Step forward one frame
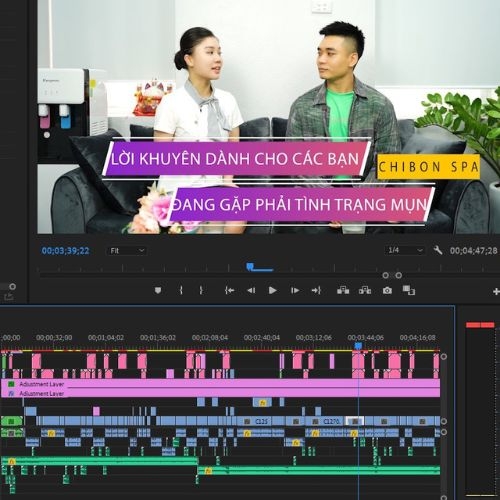The width and height of the screenshot is (500, 500). point(295,290)
